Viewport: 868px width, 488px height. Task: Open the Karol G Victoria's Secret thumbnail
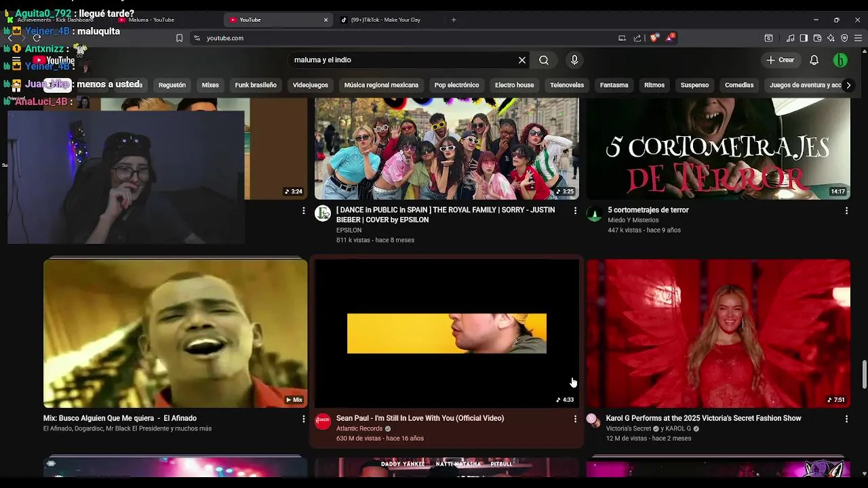[718, 333]
